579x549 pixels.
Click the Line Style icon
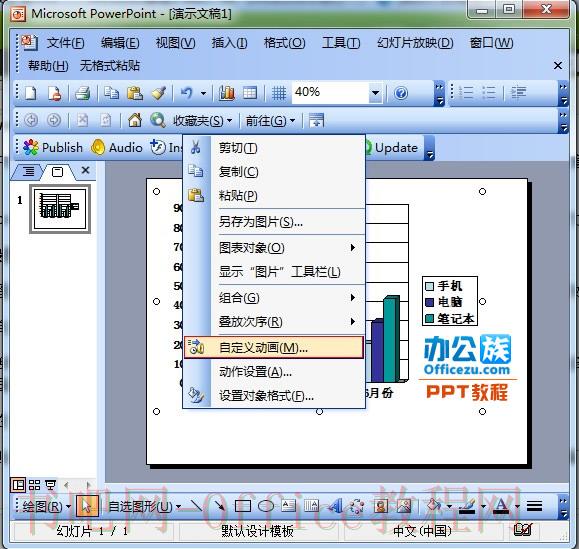534,506
